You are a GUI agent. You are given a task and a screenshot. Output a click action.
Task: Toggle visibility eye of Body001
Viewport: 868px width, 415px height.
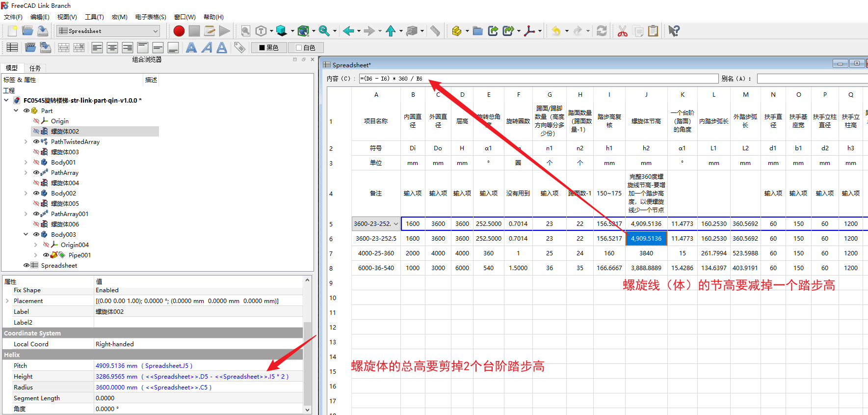click(x=36, y=162)
